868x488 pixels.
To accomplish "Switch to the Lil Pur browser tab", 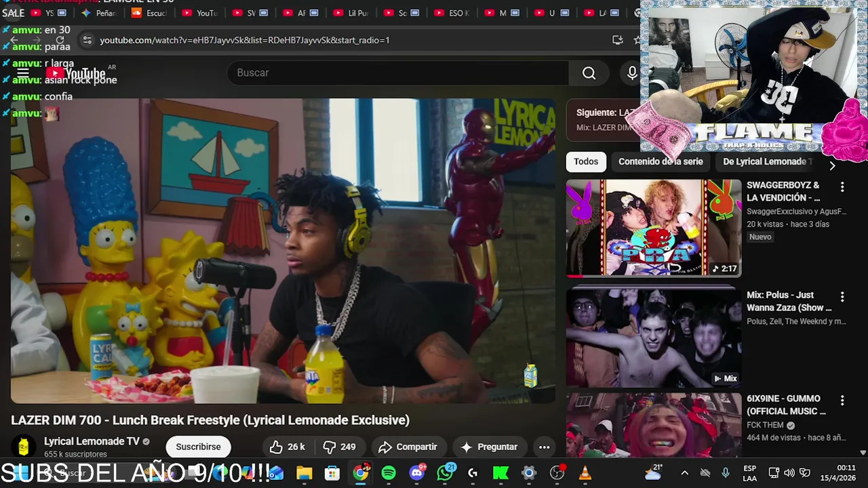I will [x=351, y=13].
